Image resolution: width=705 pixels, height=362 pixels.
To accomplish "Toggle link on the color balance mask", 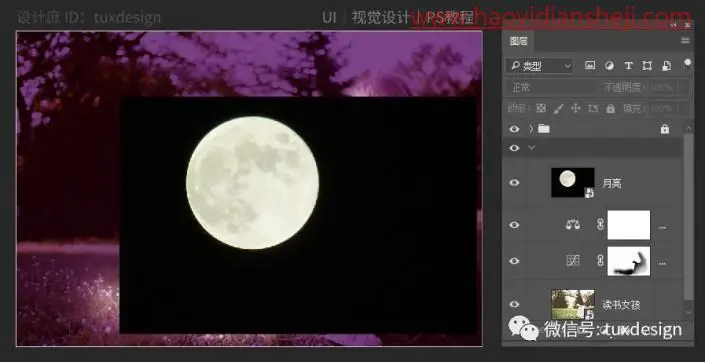I will pos(600,224).
